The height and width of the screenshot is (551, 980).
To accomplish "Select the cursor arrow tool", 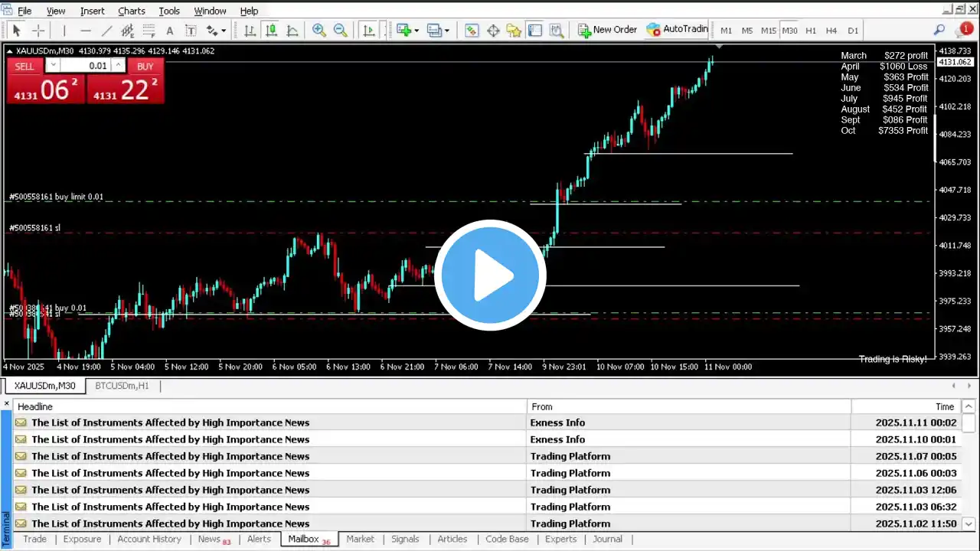I will tap(16, 31).
